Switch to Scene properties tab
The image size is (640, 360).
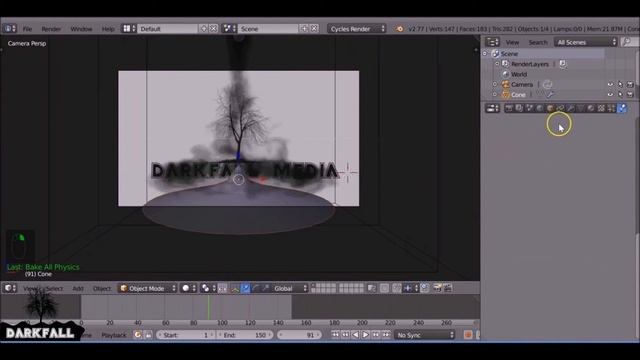coord(529,108)
